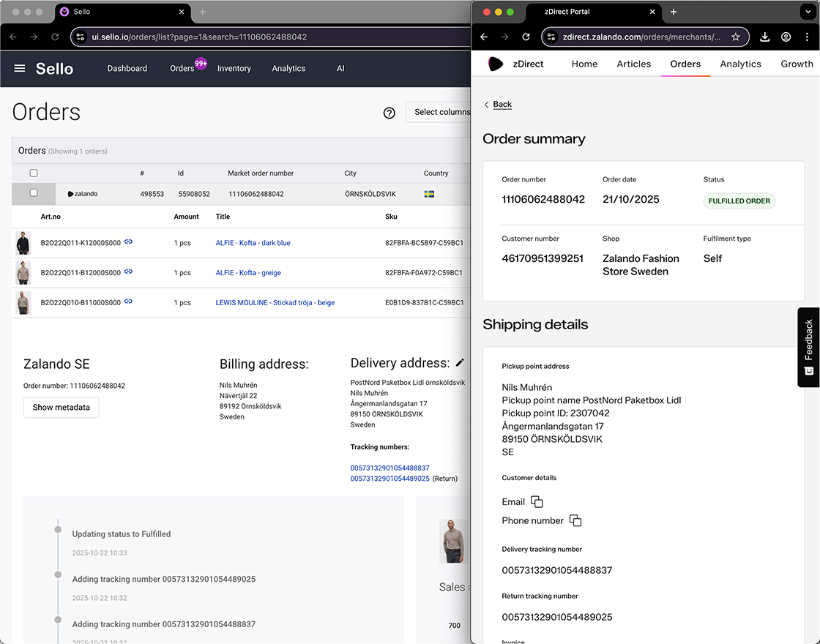
Task: Open return tracking number 00573132901054489025 link
Action: 389,478
